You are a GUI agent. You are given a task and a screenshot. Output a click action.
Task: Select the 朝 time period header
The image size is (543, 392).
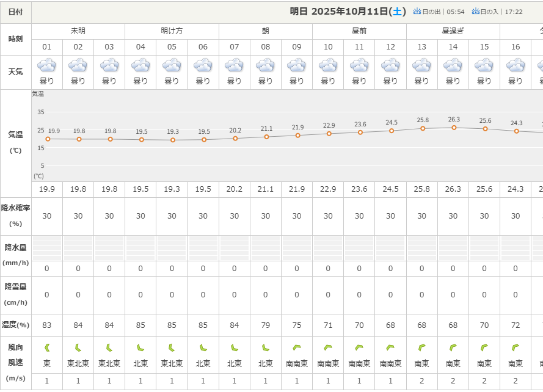[265, 31]
